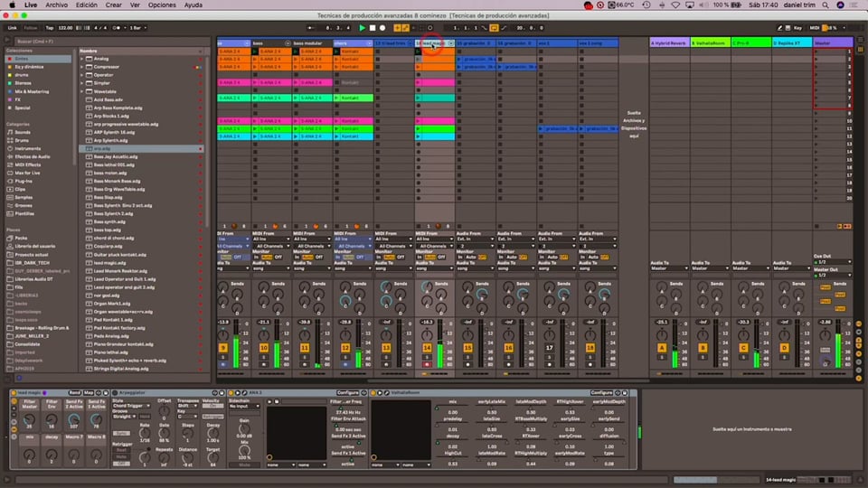Expand the Operator folder in browser
Image resolution: width=868 pixels, height=488 pixels.
tap(82, 75)
